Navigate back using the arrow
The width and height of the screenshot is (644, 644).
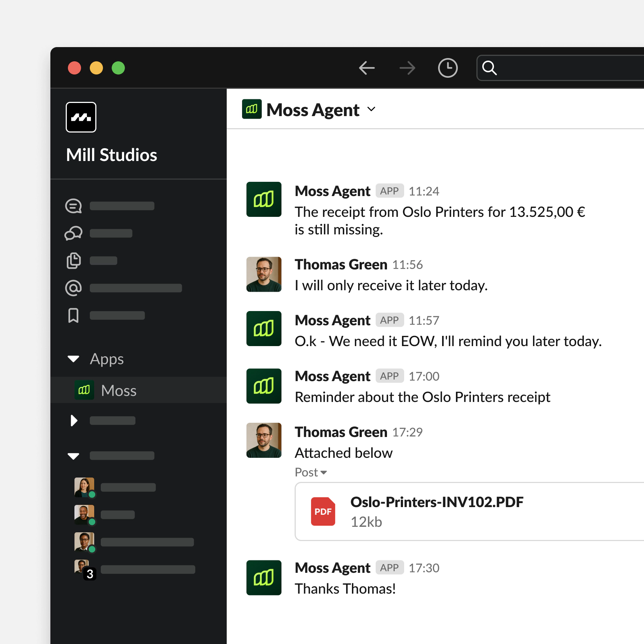(x=367, y=68)
